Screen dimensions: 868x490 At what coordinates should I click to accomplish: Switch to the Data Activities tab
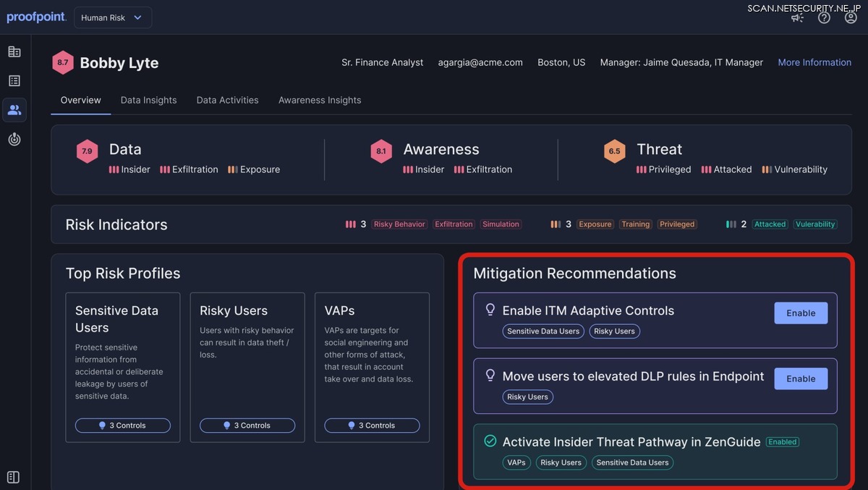point(227,100)
